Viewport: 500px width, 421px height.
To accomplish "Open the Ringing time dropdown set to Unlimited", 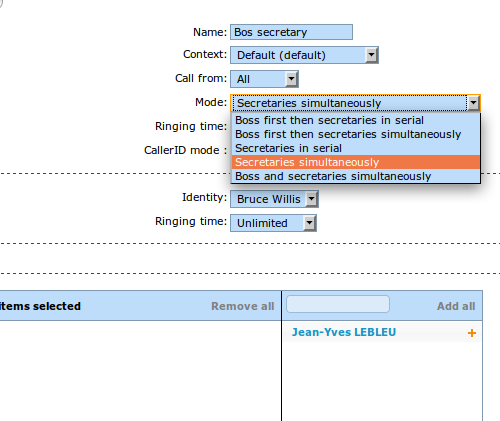I will (x=273, y=223).
